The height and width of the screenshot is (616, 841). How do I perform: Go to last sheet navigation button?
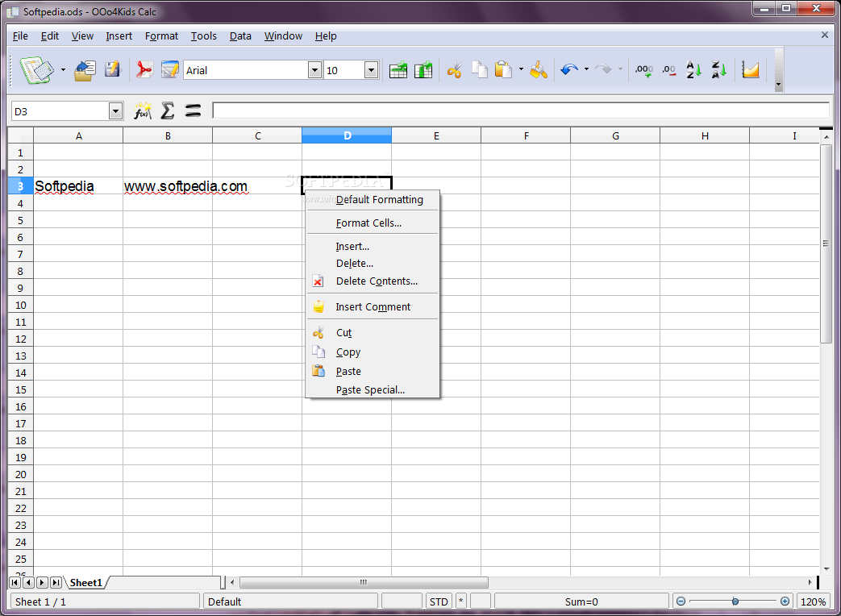point(56,582)
